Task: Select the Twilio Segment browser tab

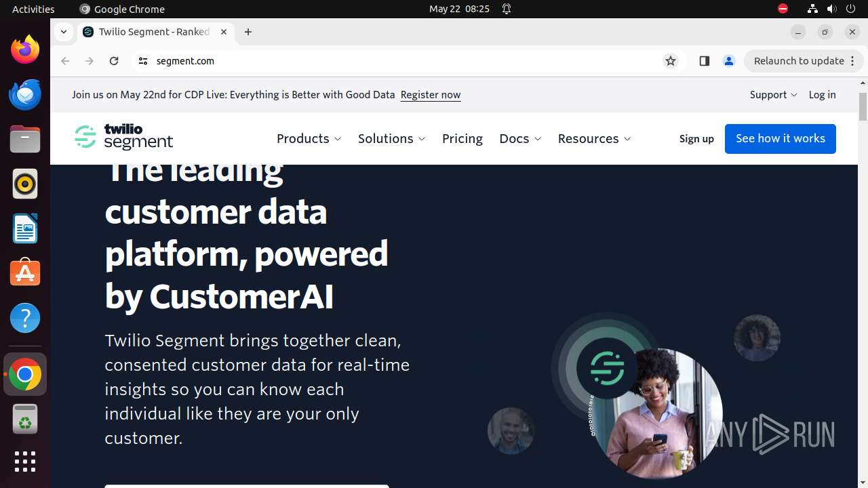Action: pyautogui.click(x=156, y=32)
